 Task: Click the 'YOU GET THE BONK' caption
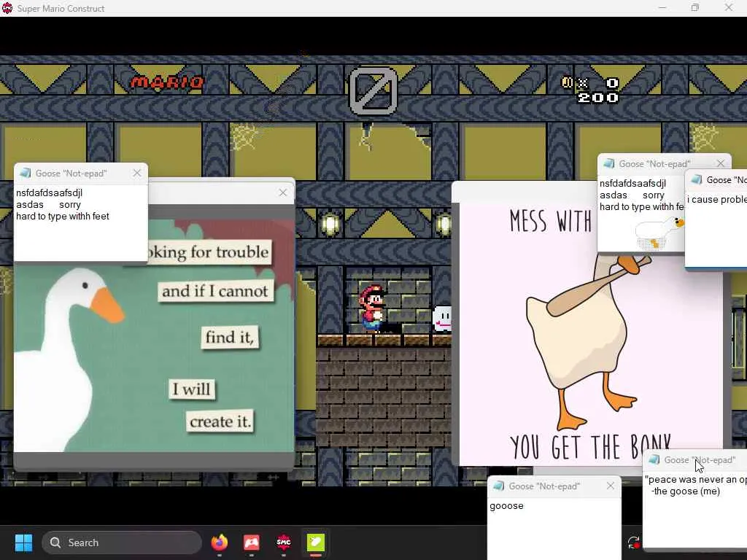[591, 447]
